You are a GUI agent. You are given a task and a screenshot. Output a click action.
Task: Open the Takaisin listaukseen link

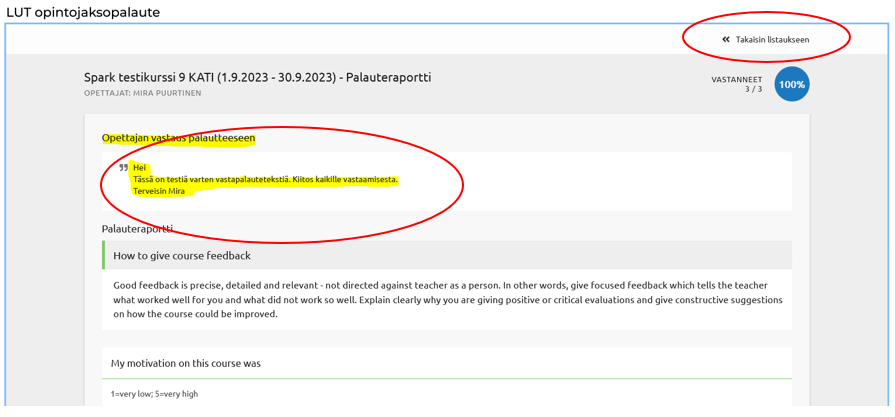coord(772,40)
